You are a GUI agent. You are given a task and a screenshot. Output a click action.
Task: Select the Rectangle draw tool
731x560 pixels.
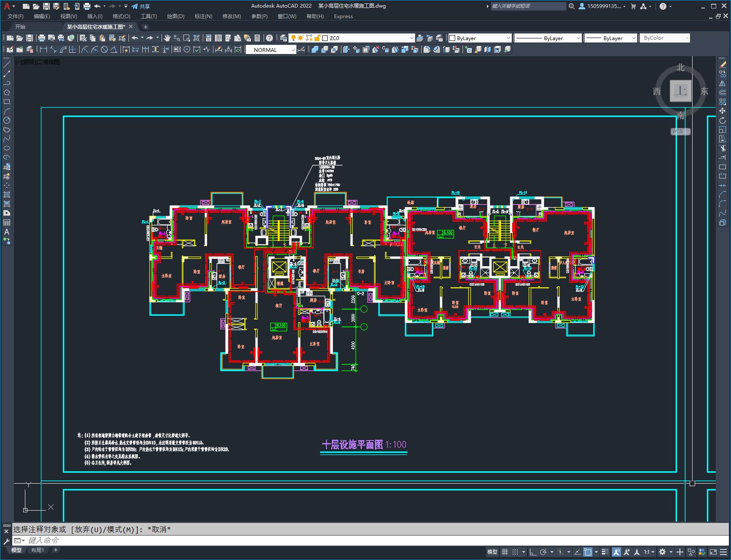[7, 102]
